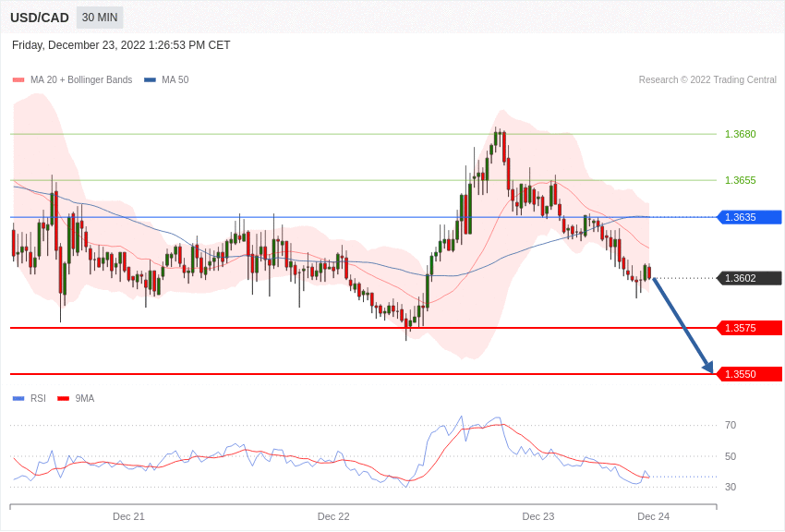Click the 1.3655 resistance level label

[741, 180]
